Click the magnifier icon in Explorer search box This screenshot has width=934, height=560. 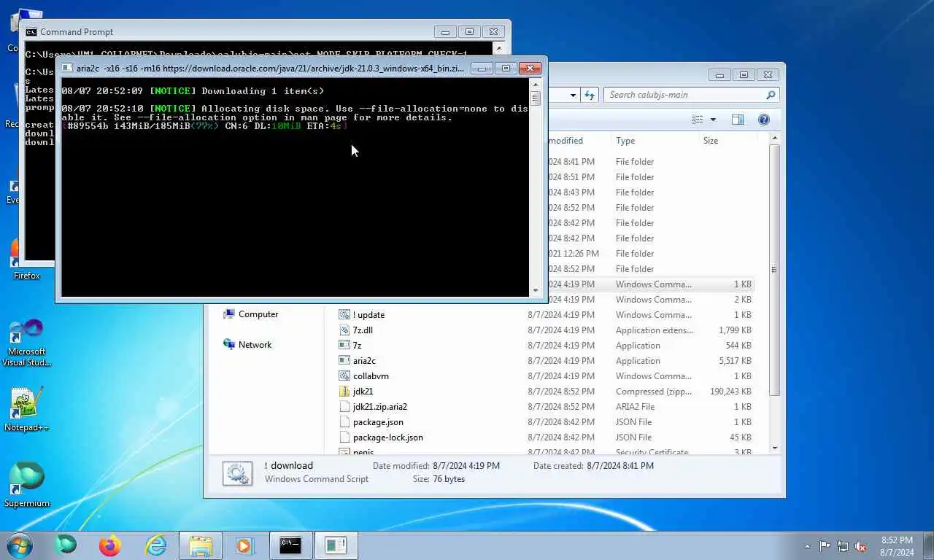[x=771, y=95]
